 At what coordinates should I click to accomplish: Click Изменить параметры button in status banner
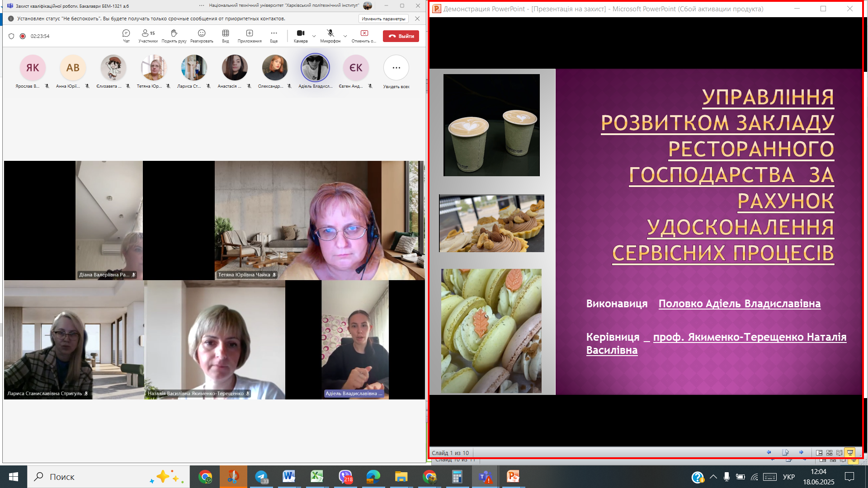click(383, 19)
